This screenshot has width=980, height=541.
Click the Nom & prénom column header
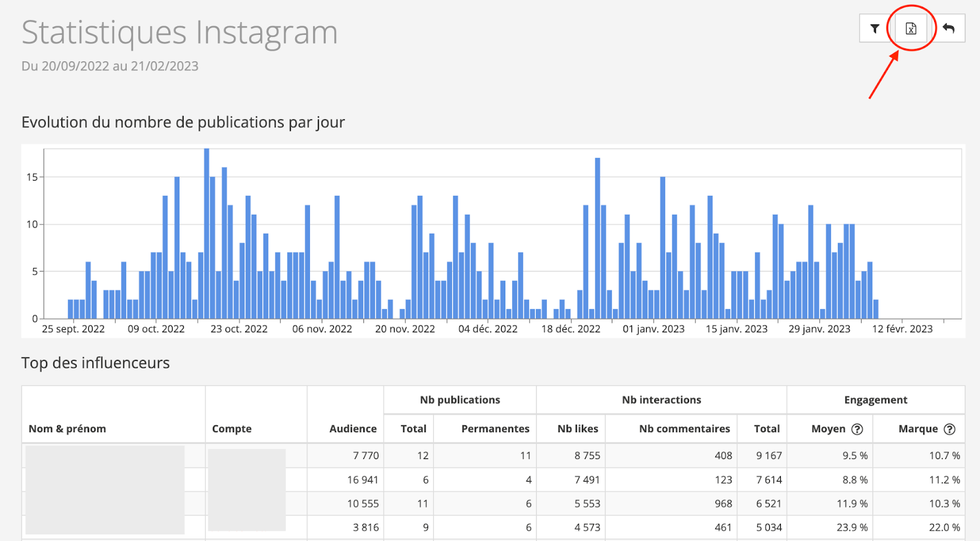coord(67,429)
